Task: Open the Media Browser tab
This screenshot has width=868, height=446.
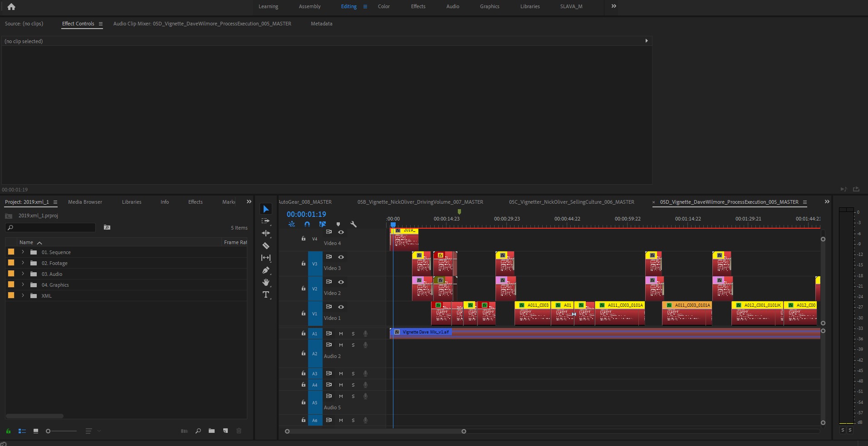Action: click(85, 202)
